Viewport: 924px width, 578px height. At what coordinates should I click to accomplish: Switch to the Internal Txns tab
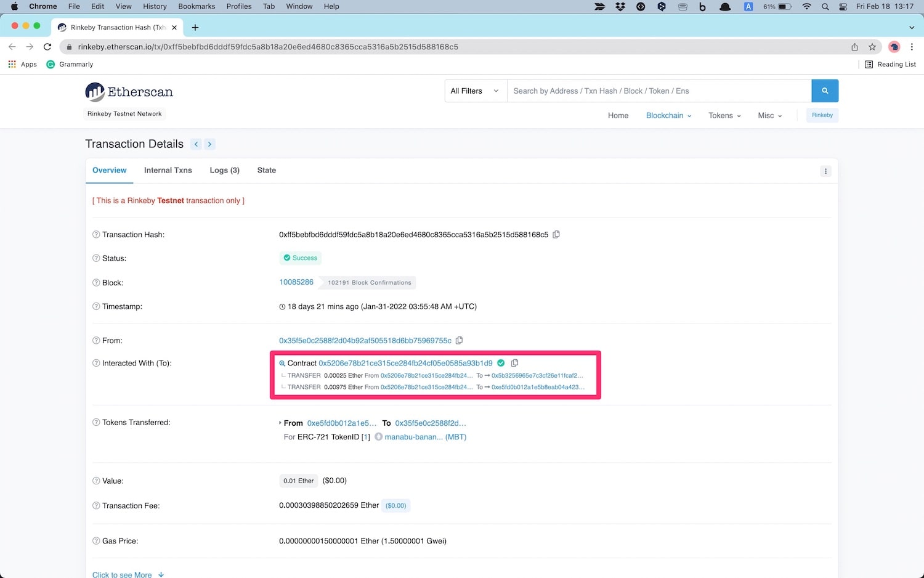[168, 170]
